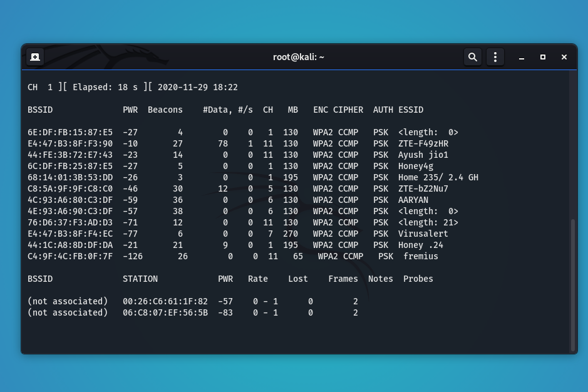Screen dimensions: 588x392
Task: Click the -57 station power value
Action: coord(225,302)
